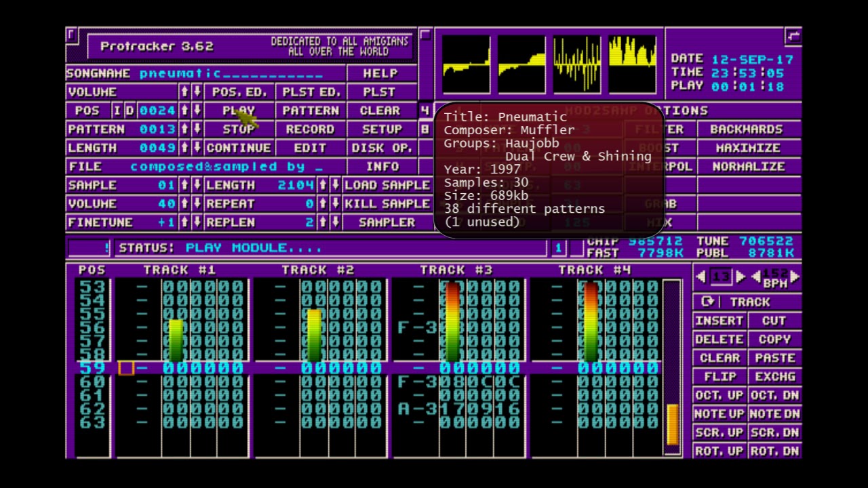Decrease PATTERN 0013 using its down arrow

[x=197, y=129]
